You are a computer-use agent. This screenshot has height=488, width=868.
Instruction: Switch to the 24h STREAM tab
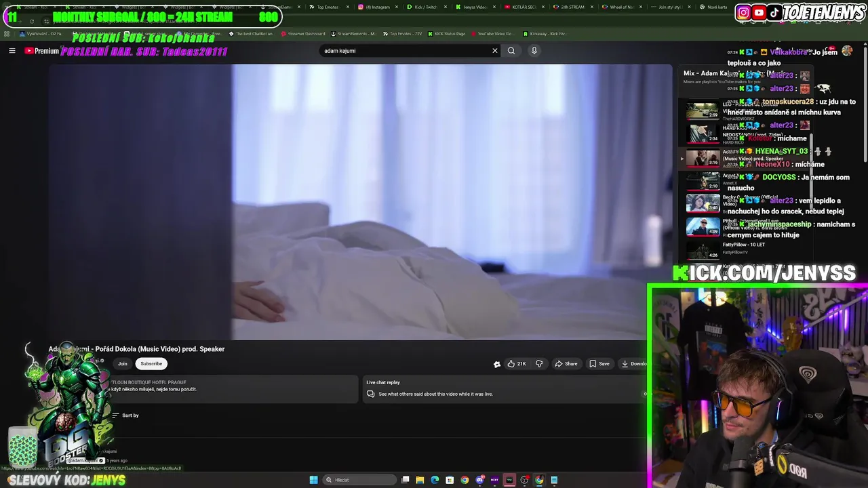[572, 7]
